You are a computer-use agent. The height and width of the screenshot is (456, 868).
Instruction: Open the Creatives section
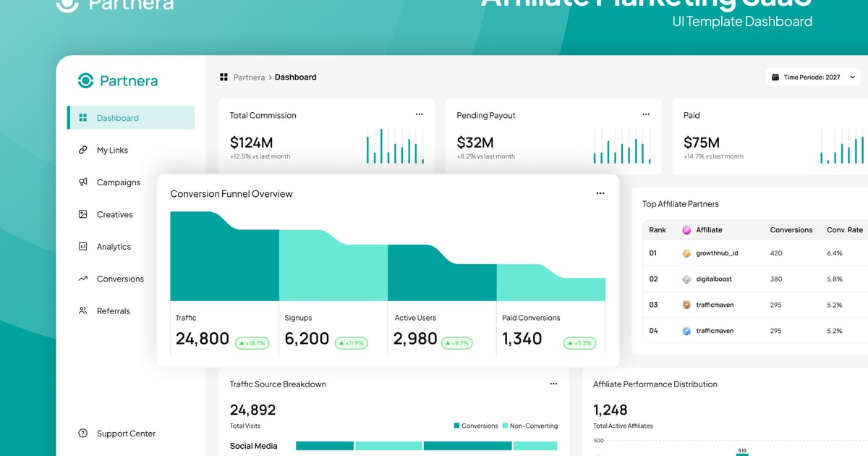[x=115, y=214]
